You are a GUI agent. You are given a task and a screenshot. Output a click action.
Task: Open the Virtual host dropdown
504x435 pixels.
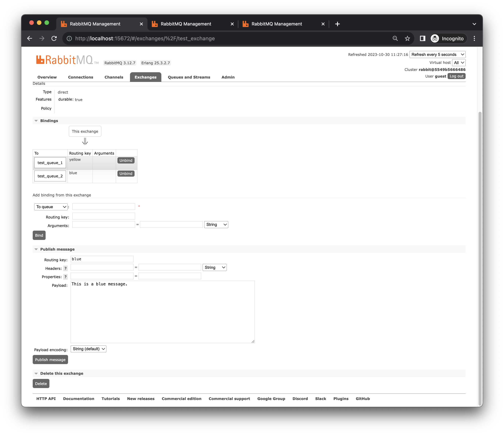459,63
